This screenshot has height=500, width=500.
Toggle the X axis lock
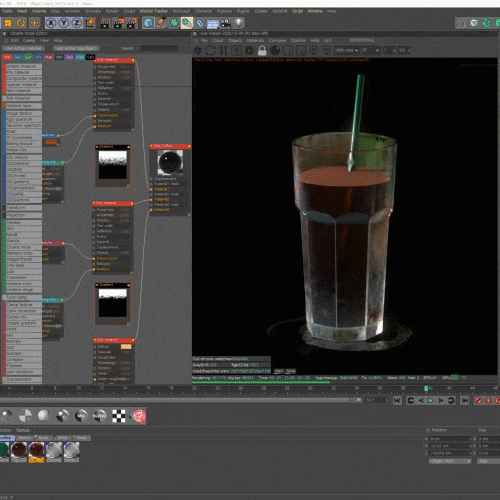(51, 23)
